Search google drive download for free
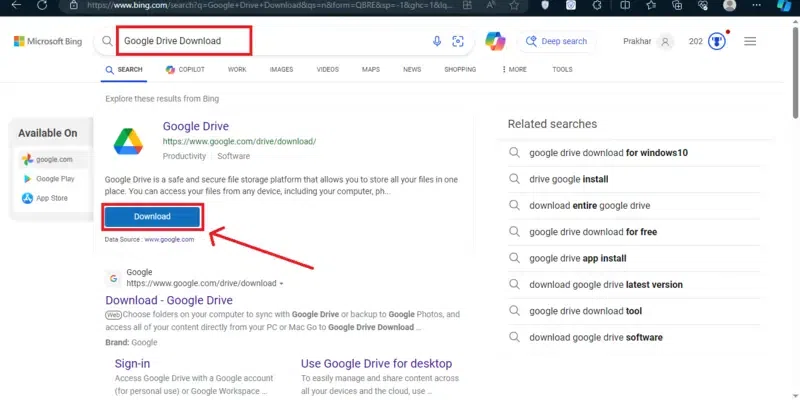 pyautogui.click(x=593, y=232)
